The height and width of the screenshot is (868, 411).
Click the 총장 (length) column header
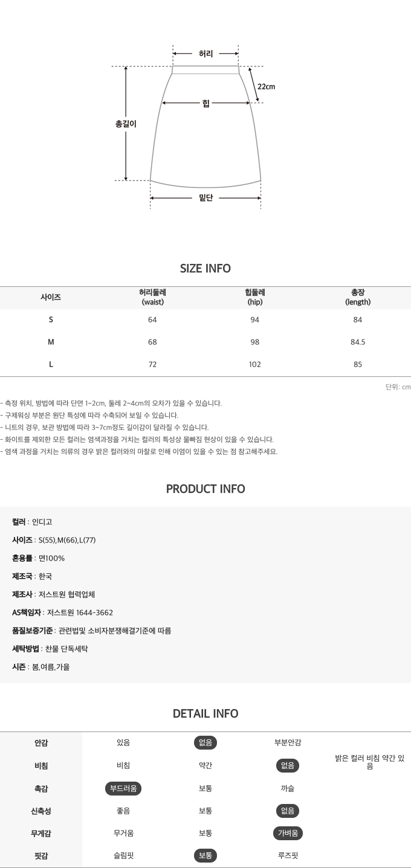click(358, 297)
